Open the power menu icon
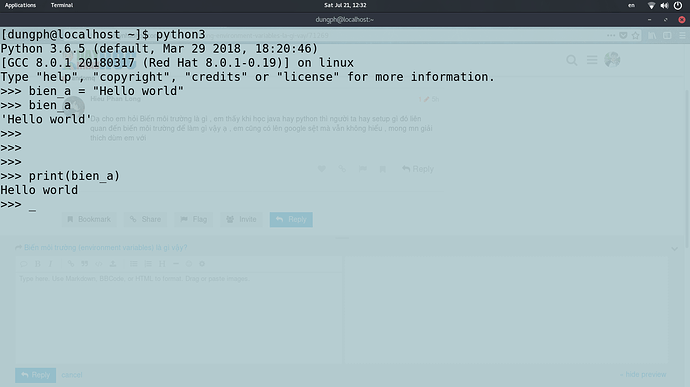 tap(678, 5)
